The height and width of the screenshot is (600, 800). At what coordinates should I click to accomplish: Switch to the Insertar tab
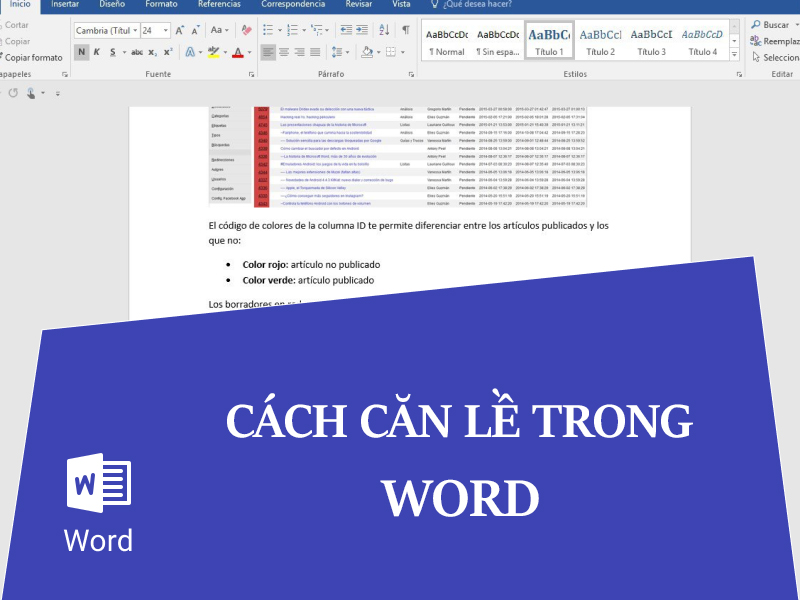pos(65,4)
